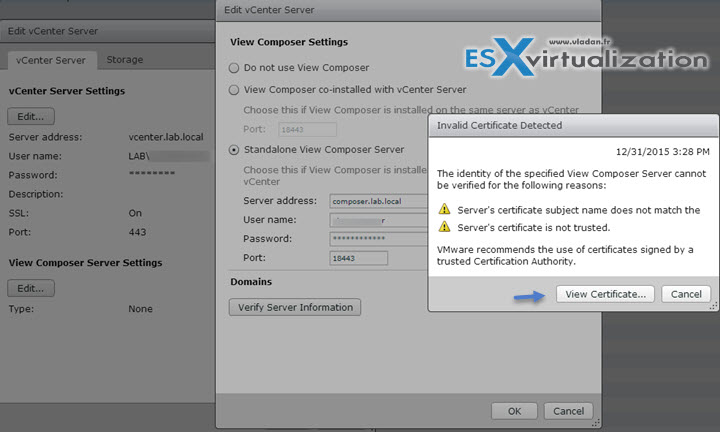Click the warning icon for untrusted certificate
Screen dimensions: 720x432
(x=444, y=227)
